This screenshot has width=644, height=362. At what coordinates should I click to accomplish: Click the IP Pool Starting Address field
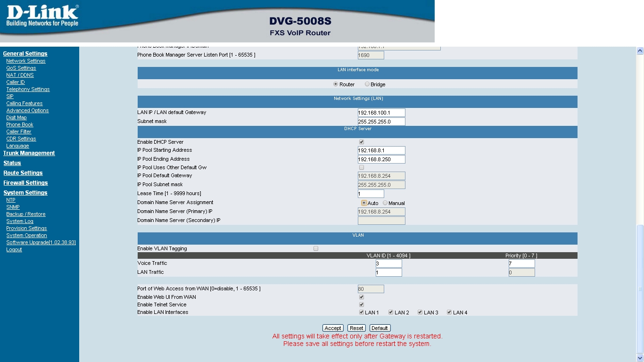click(381, 150)
